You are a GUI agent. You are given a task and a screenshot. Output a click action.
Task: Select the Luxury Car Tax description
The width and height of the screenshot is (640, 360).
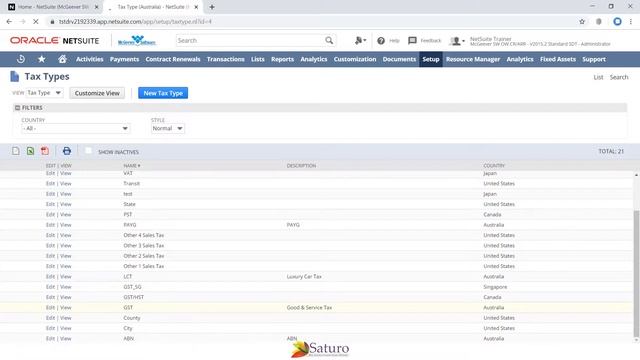pos(304,276)
